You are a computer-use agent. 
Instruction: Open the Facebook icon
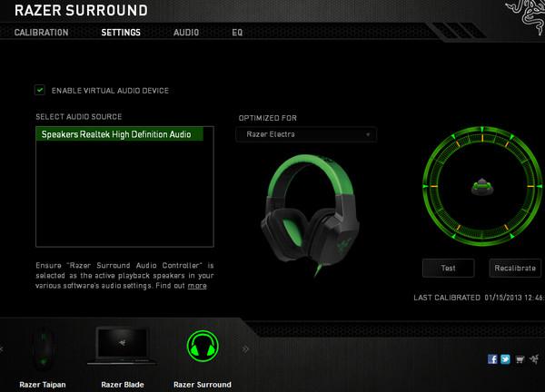click(x=492, y=359)
